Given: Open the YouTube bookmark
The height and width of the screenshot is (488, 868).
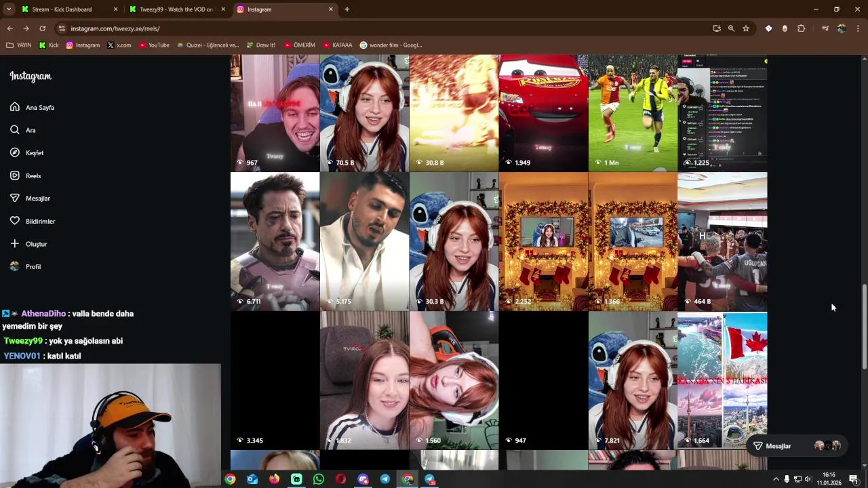Looking at the screenshot, I should pyautogui.click(x=154, y=45).
